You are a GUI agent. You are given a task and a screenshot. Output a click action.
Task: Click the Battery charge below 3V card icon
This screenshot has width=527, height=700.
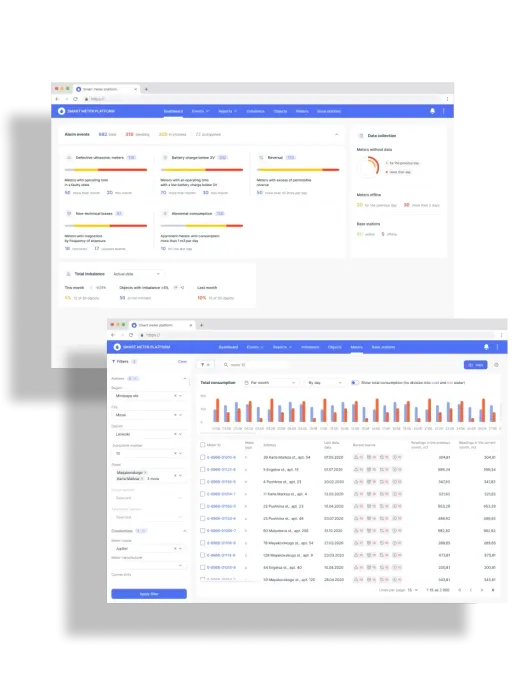click(165, 158)
